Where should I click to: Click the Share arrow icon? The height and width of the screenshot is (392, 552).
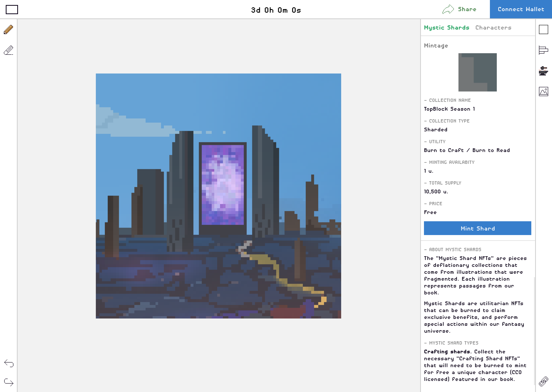pos(448,9)
